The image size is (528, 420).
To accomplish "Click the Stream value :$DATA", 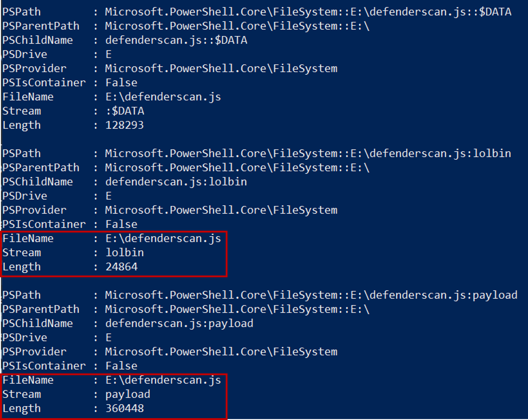I will click(125, 111).
